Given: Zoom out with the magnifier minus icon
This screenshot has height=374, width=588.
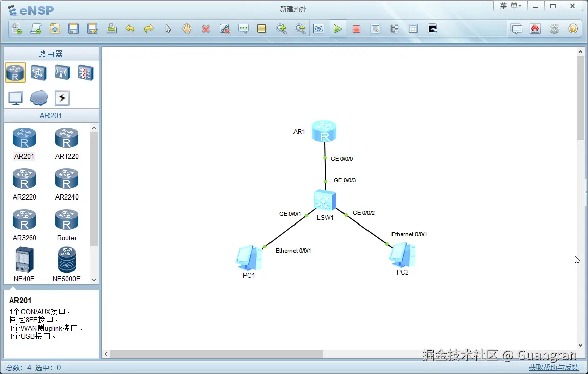Looking at the screenshot, I should (300, 29).
